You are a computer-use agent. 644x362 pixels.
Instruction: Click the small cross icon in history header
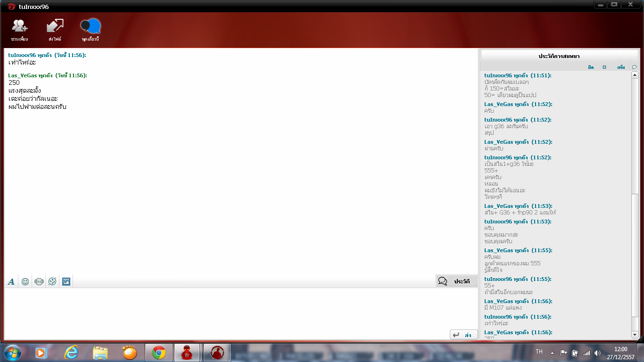pos(604,67)
